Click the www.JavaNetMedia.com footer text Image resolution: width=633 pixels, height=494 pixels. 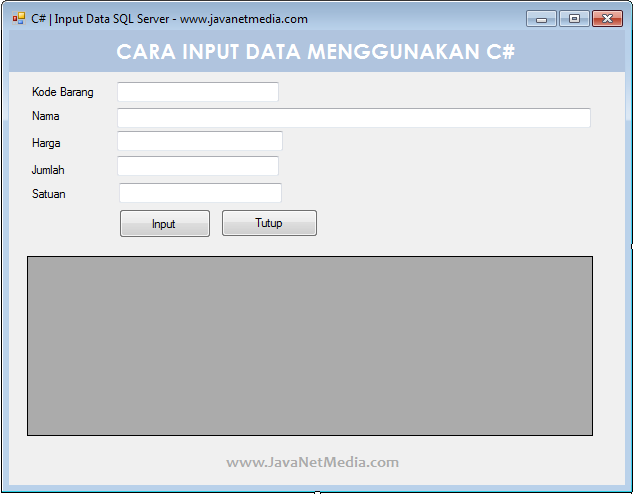click(312, 463)
